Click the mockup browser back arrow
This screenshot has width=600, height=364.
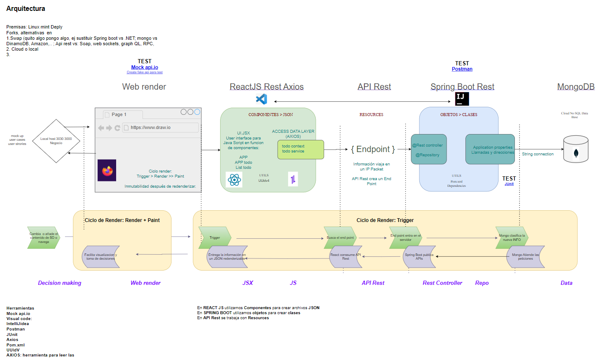[x=101, y=128]
